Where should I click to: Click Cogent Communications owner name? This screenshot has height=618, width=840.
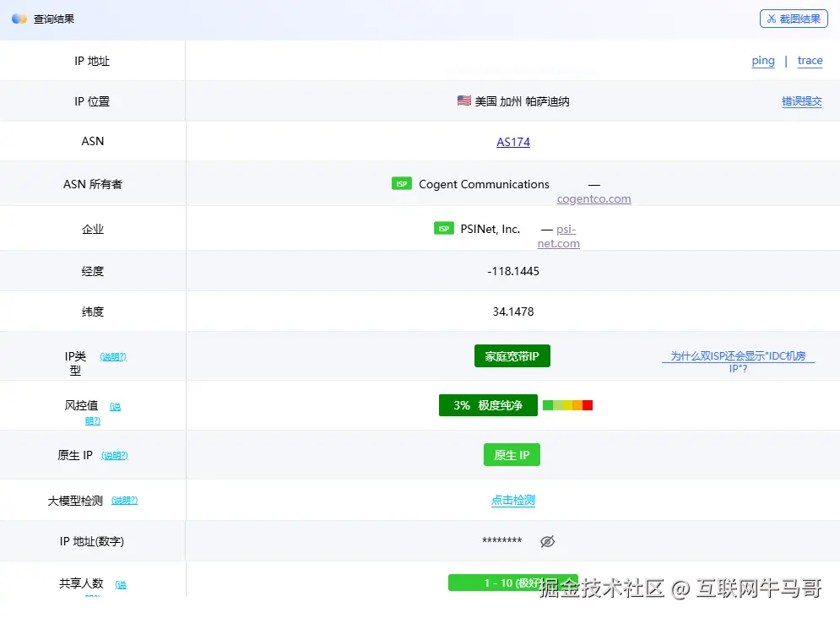pos(484,184)
